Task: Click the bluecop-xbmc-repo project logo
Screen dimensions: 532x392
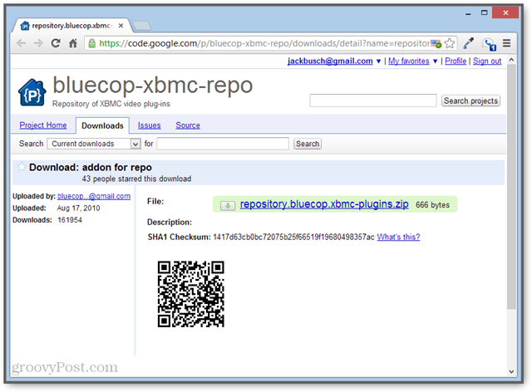Action: [32, 92]
